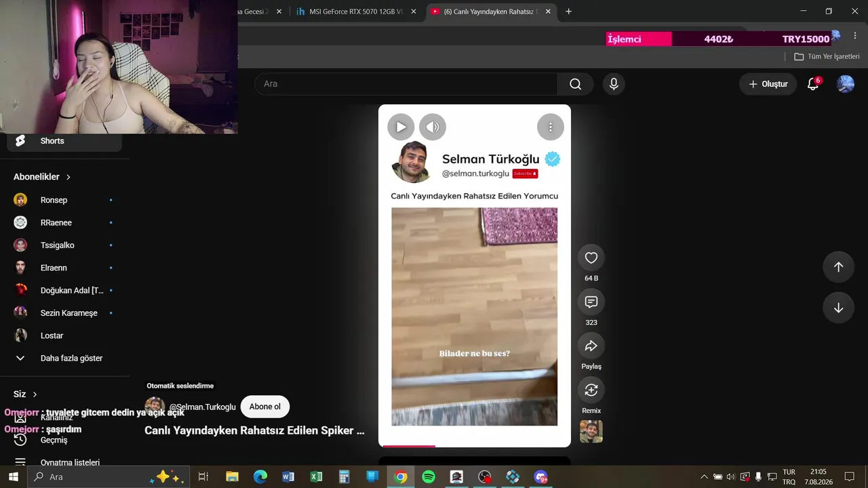Screen dimensions: 868x488
Task: Open the sound thumbnail below Remix
Action: tap(591, 432)
